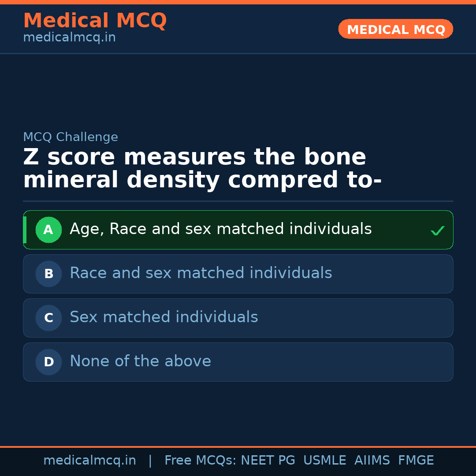Select FMGE in the footer
The width and height of the screenshot is (476, 476).
coord(416,461)
